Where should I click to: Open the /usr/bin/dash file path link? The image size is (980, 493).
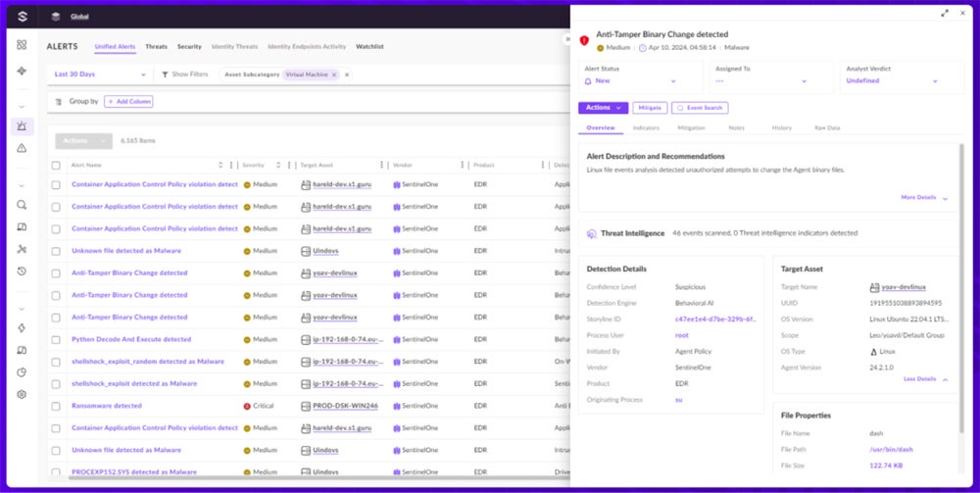891,449
